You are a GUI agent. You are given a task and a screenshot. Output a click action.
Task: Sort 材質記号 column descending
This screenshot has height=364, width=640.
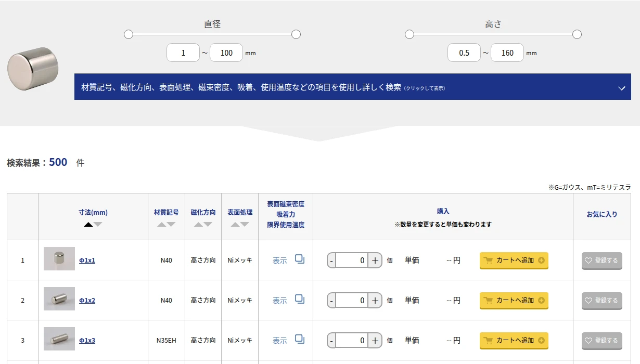[171, 225]
